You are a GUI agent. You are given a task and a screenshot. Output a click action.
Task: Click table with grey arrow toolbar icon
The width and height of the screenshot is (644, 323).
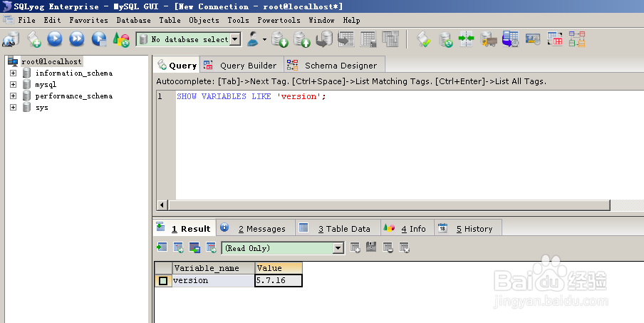point(346,39)
